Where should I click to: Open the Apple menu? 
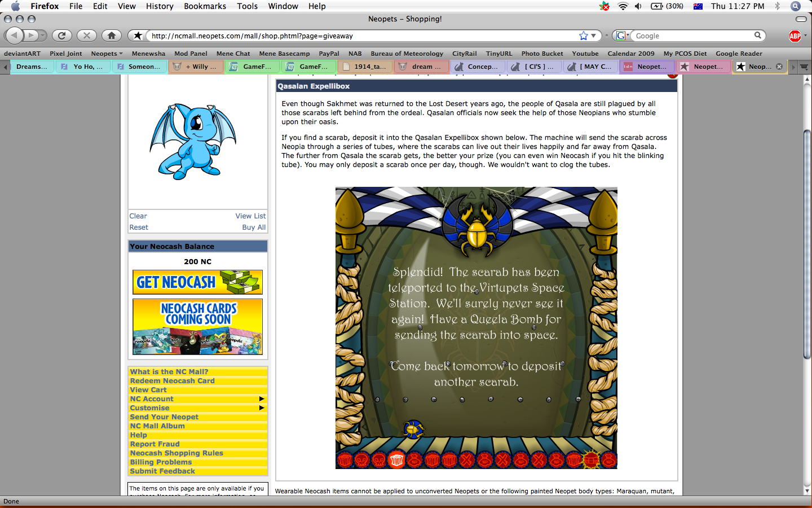pyautogui.click(x=15, y=6)
